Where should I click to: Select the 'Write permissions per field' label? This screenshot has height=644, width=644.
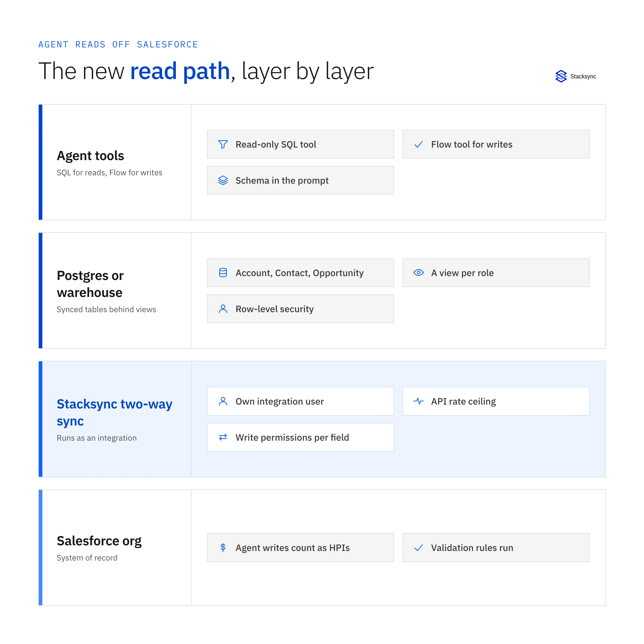coord(292,437)
